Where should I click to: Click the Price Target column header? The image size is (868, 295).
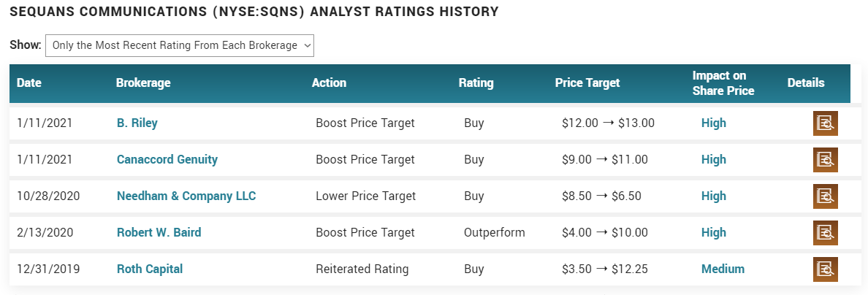pos(587,83)
